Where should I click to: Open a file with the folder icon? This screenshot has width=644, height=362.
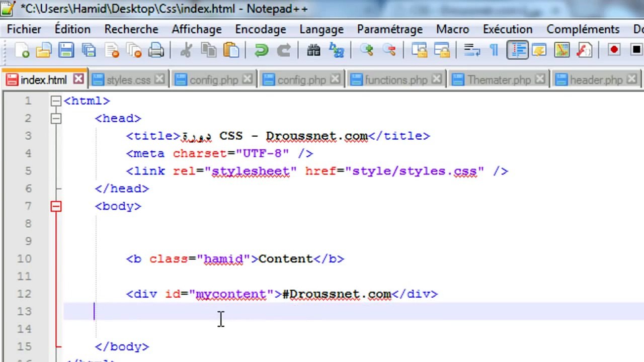[x=44, y=50]
